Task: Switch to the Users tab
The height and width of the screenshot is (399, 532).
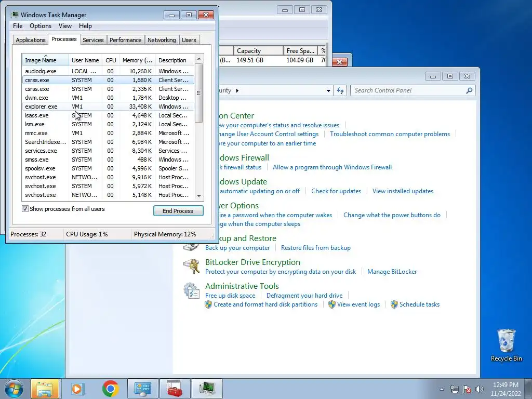Action: [189, 40]
